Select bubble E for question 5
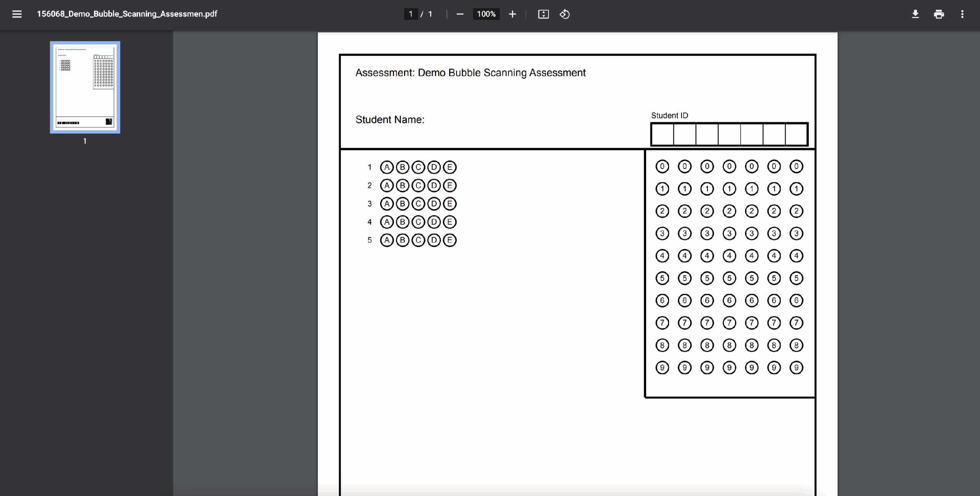This screenshot has height=496, width=980. pos(449,240)
